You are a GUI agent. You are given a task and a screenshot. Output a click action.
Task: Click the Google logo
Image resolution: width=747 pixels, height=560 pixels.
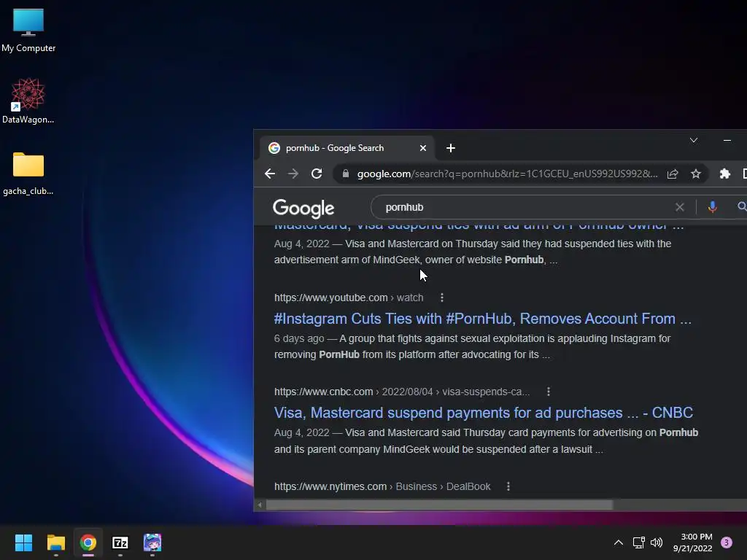coord(303,208)
